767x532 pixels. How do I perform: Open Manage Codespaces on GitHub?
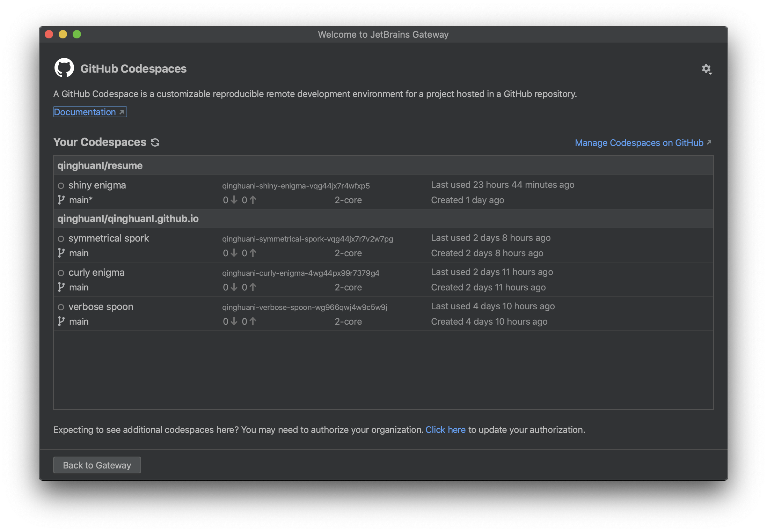coord(638,142)
